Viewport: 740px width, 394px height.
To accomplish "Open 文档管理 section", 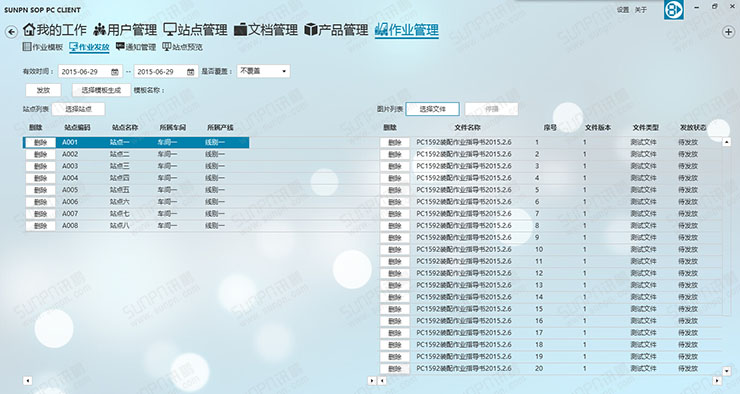I will click(x=266, y=30).
